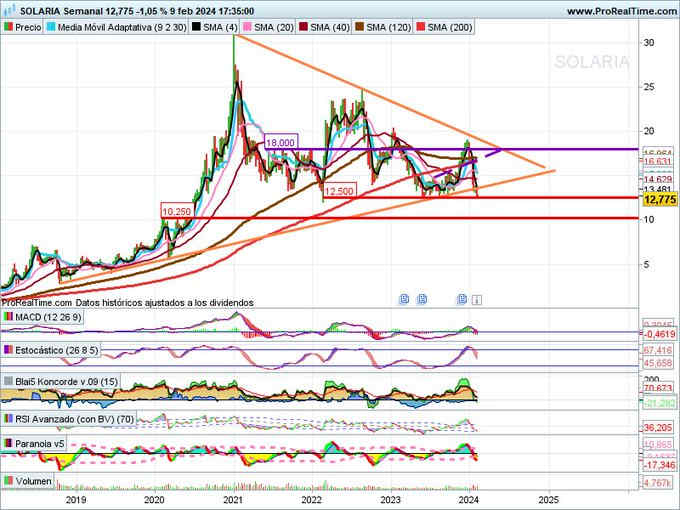Click the 18,000 resistance level label

click(281, 143)
